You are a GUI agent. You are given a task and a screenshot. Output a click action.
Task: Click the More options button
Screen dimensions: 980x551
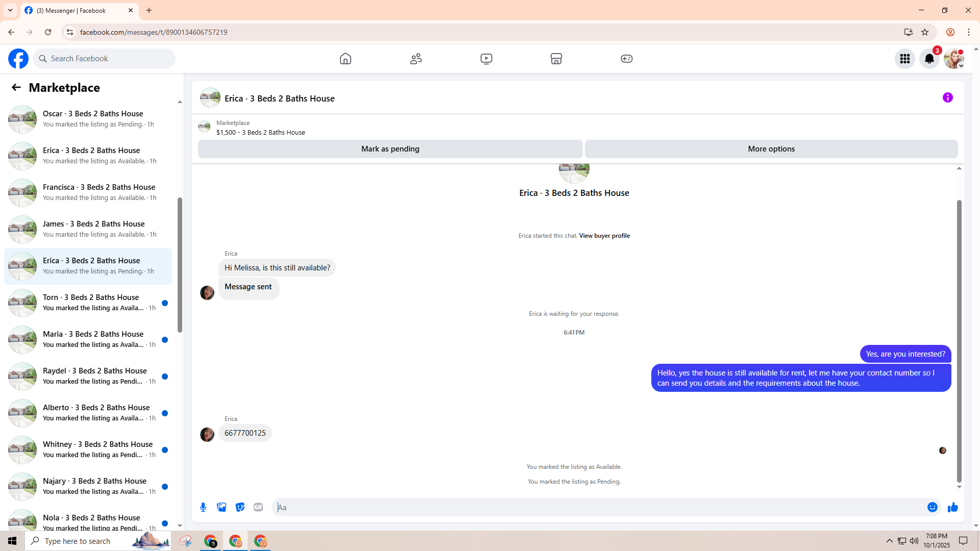pyautogui.click(x=771, y=149)
